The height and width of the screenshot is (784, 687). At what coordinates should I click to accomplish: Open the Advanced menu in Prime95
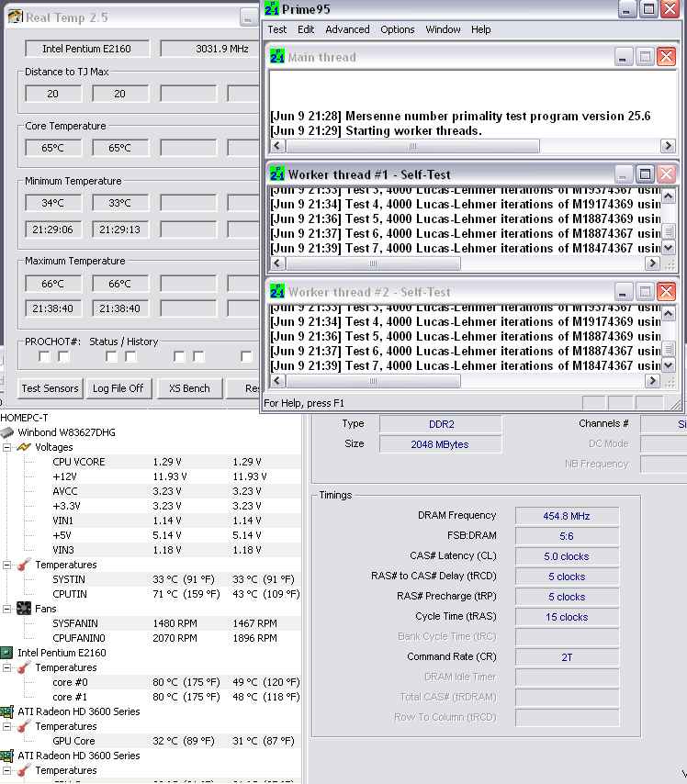point(347,29)
